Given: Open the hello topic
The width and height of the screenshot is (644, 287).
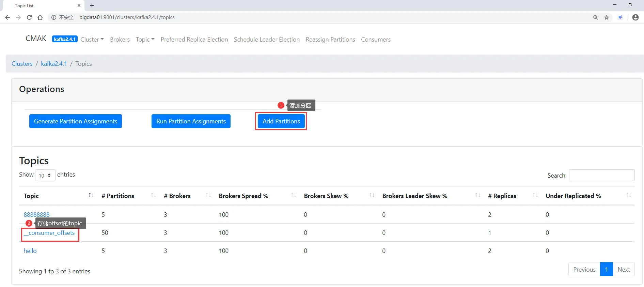Looking at the screenshot, I should coord(30,251).
